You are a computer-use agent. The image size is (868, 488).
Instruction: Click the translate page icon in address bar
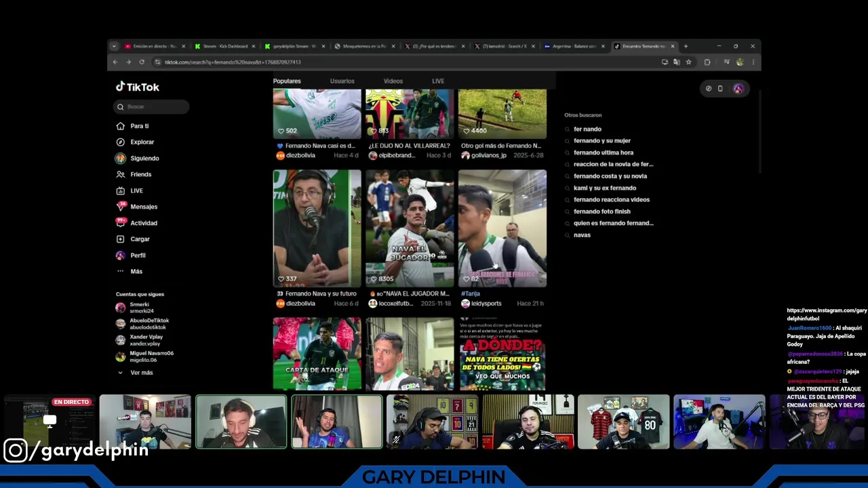pyautogui.click(x=676, y=62)
